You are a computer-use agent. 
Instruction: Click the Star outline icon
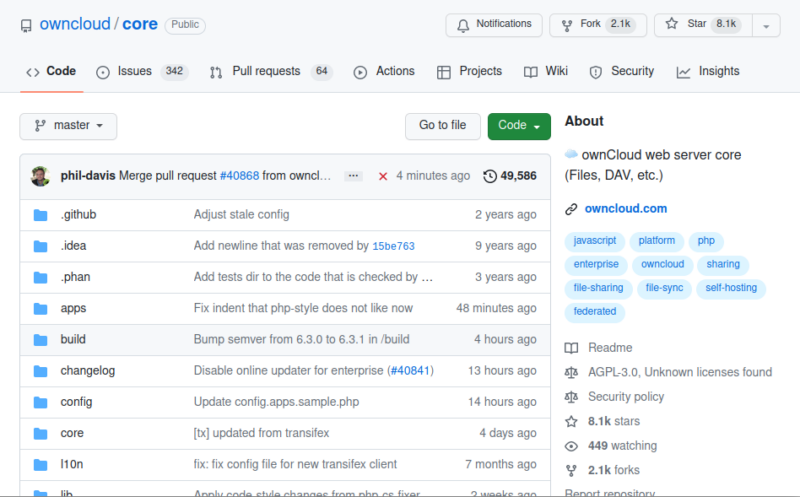tap(671, 23)
